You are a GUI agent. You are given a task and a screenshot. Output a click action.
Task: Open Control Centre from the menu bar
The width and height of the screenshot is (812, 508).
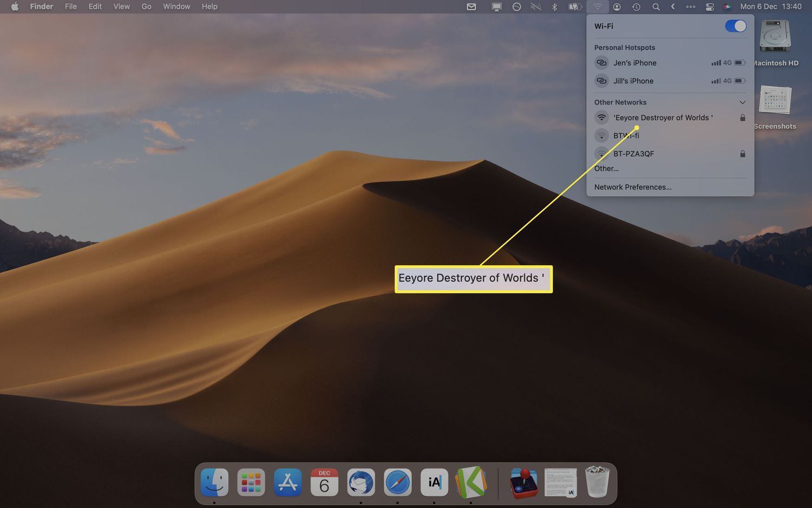pyautogui.click(x=710, y=6)
